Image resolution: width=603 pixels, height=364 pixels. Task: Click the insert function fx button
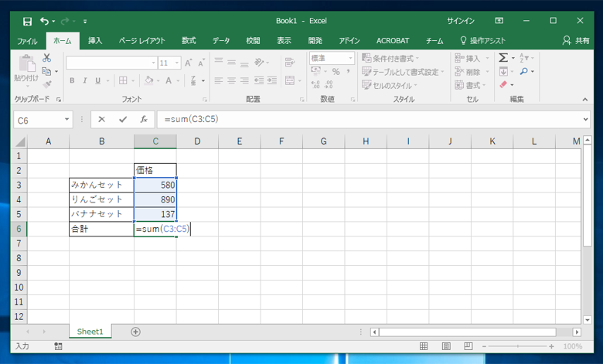coord(144,120)
